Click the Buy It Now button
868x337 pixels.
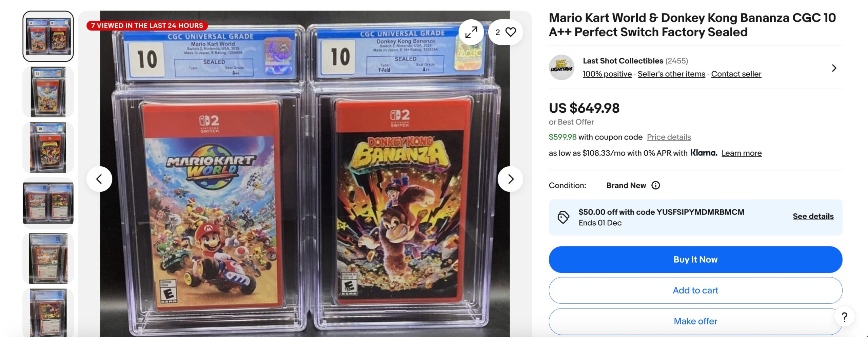coord(695,259)
